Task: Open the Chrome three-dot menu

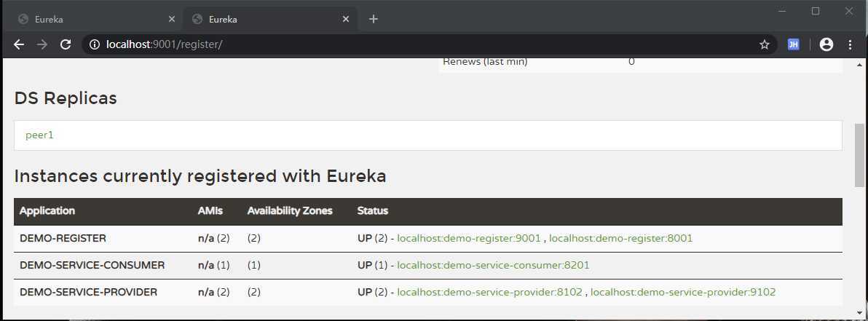Action: (x=850, y=44)
